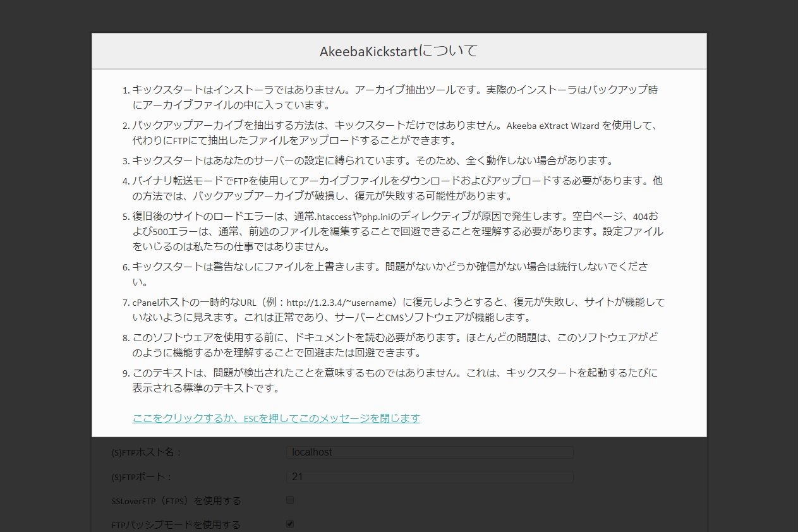The image size is (798, 532).
Task: Dismiss the AkeebaKickstart notice via the teal link
Action: tap(276, 418)
